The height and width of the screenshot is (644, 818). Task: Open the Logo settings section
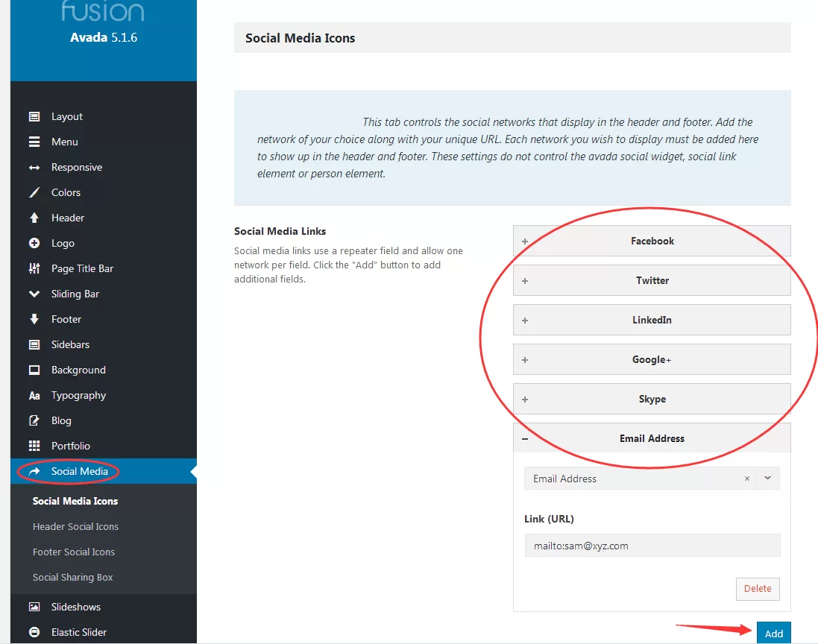pyautogui.click(x=104, y=243)
